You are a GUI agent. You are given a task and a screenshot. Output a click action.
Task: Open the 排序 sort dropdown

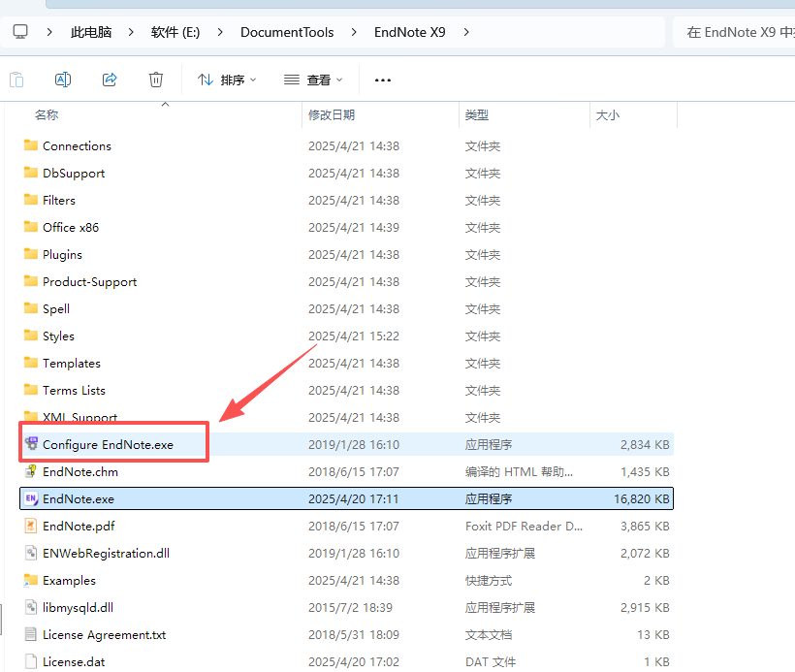(227, 80)
